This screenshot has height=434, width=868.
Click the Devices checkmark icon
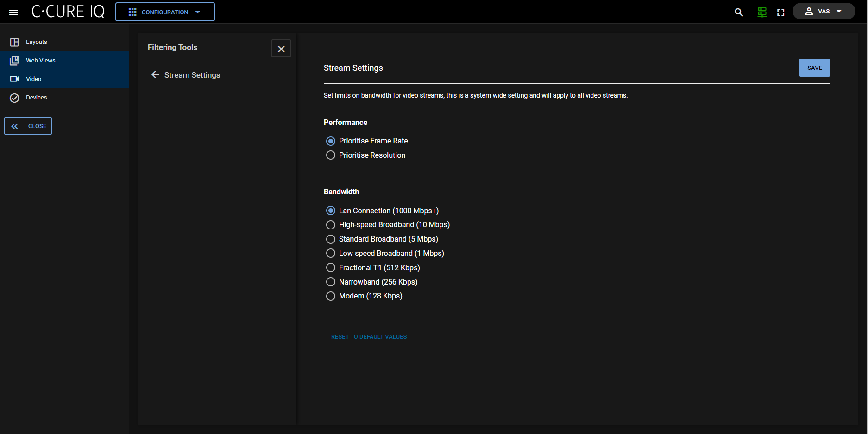click(14, 98)
